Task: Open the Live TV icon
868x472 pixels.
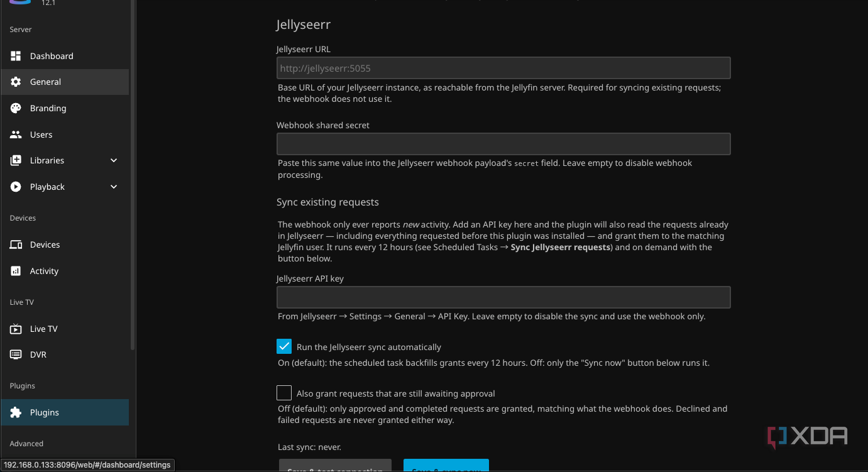Action: [16, 329]
